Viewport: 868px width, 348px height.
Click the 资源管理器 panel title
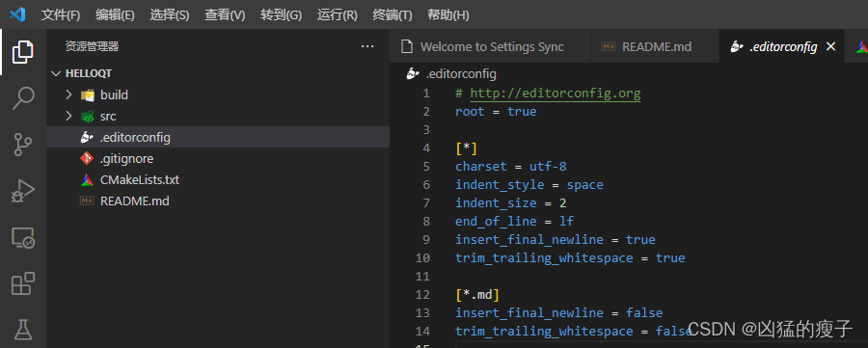[92, 46]
